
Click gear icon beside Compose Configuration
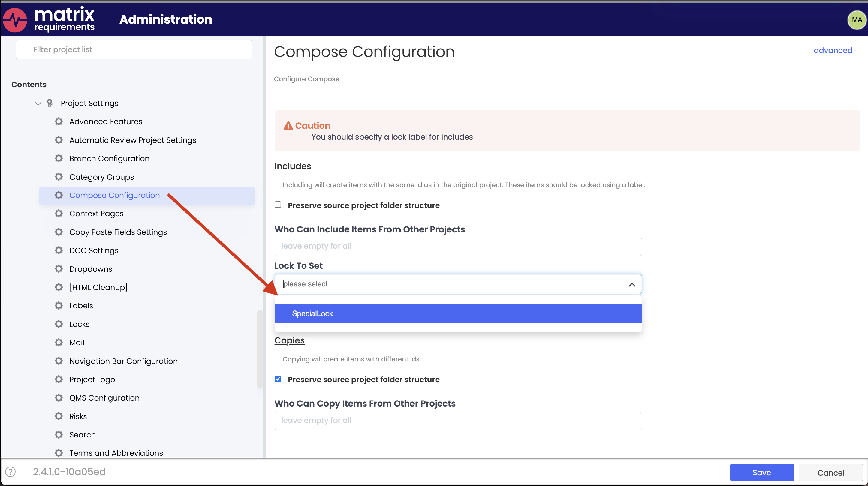[59, 195]
